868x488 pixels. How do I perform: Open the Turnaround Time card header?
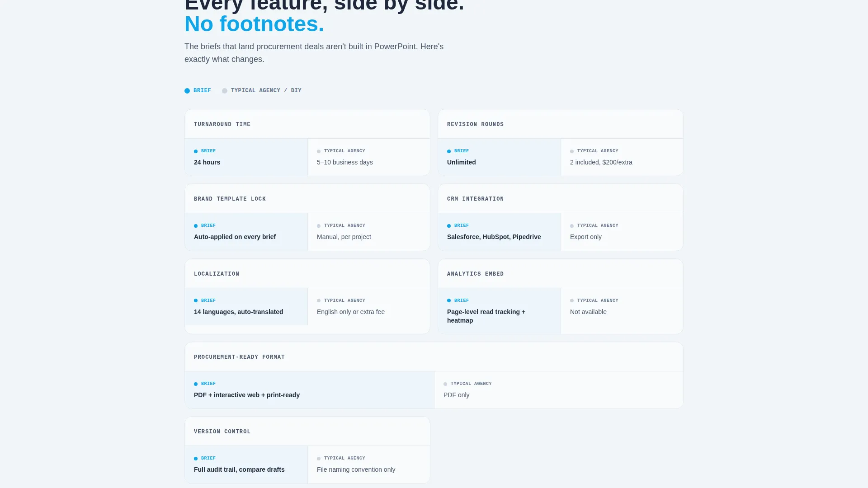point(307,124)
